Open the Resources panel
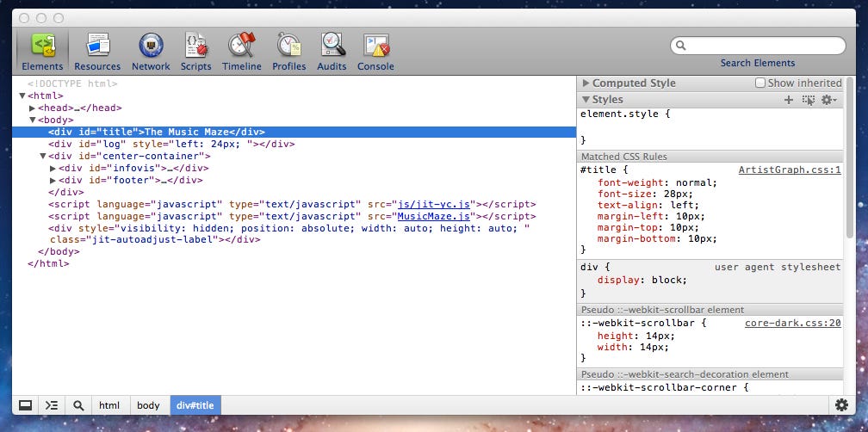This screenshot has height=432, width=868. (97, 52)
